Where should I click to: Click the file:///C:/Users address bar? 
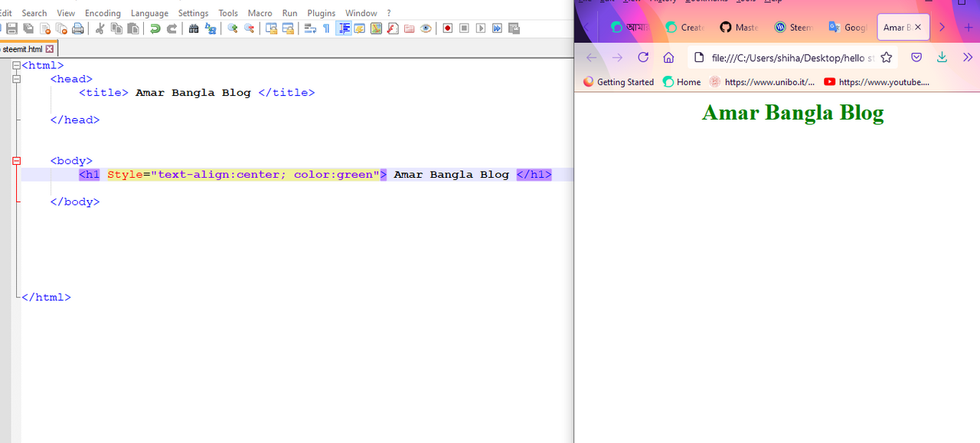coord(792,57)
